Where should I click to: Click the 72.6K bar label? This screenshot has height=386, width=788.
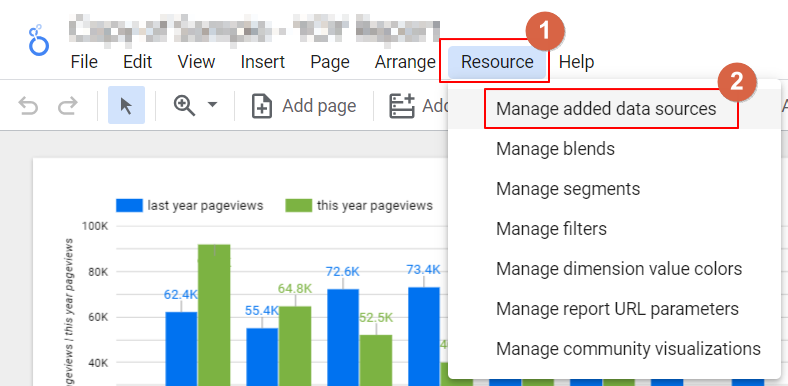point(343,271)
